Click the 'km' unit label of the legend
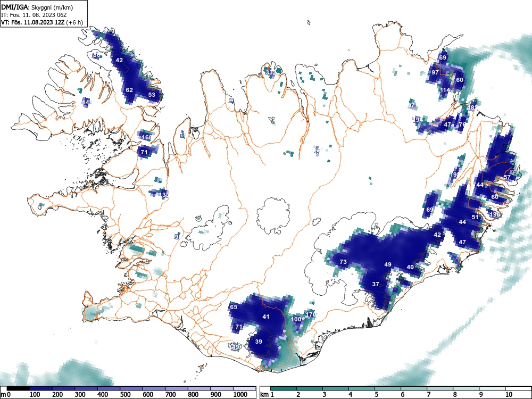Image resolution: width=532 pixels, height=399 pixels. tap(264, 395)
